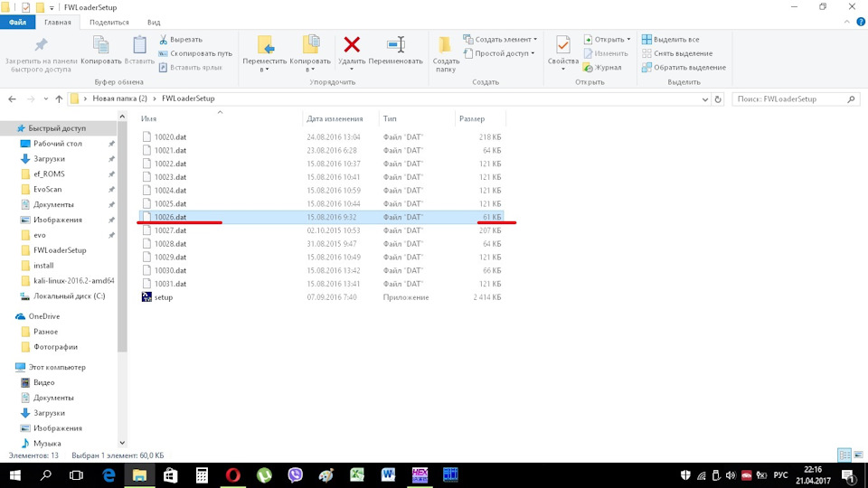Open the Файл menu
Screen dimensions: 868x488
point(17,22)
